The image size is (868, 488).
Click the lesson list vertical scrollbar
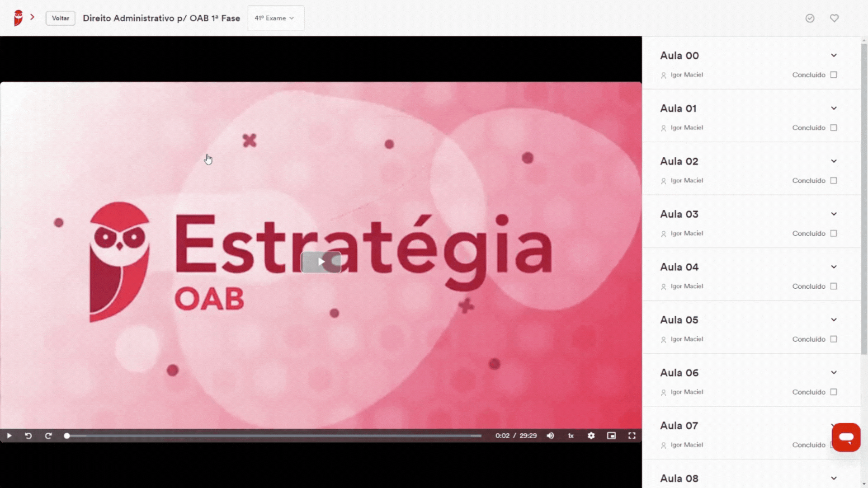[864, 199]
